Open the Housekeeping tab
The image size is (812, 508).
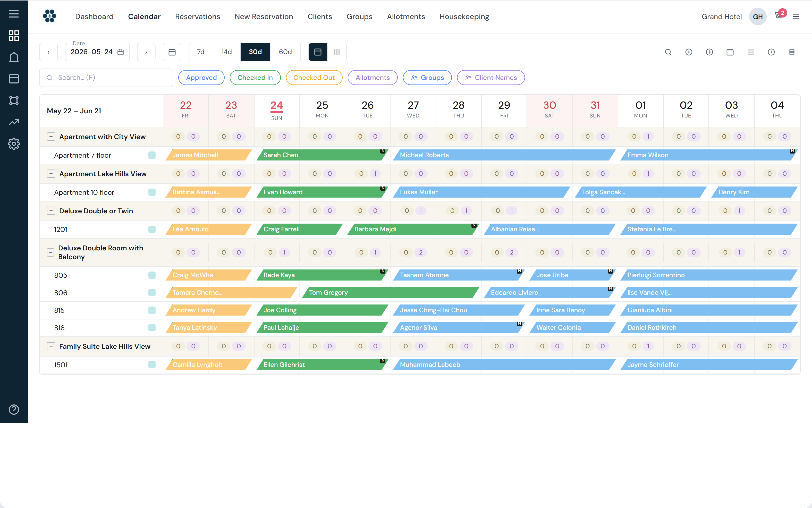(x=464, y=16)
